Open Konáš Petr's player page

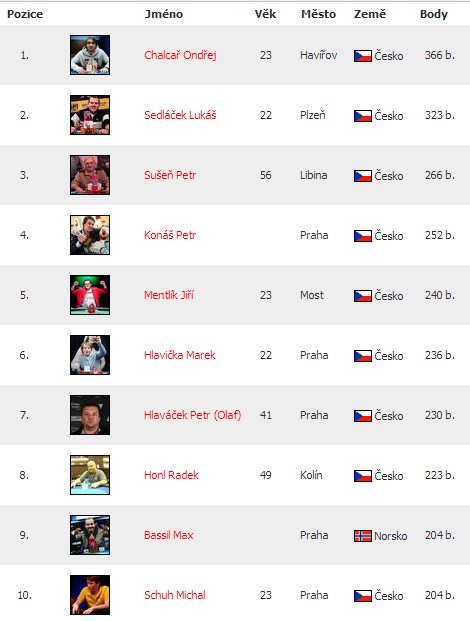(170, 235)
